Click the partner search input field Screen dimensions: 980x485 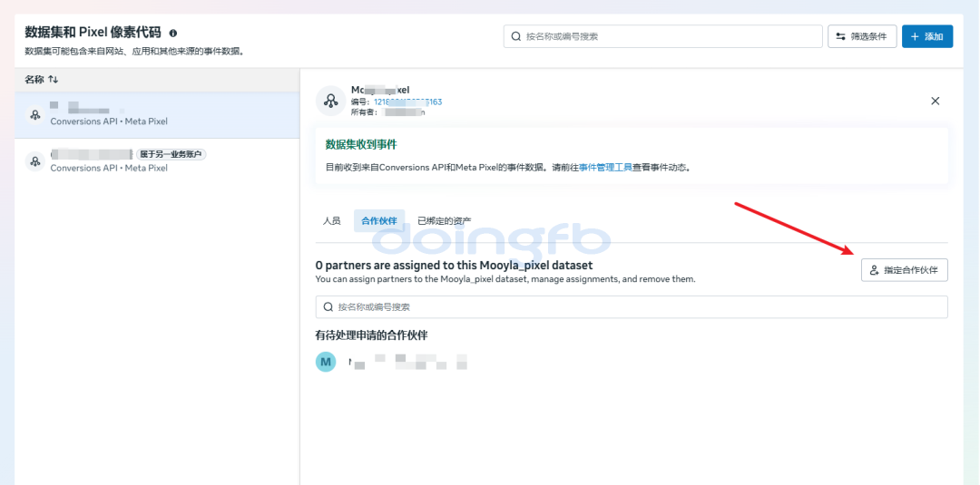tap(635, 306)
